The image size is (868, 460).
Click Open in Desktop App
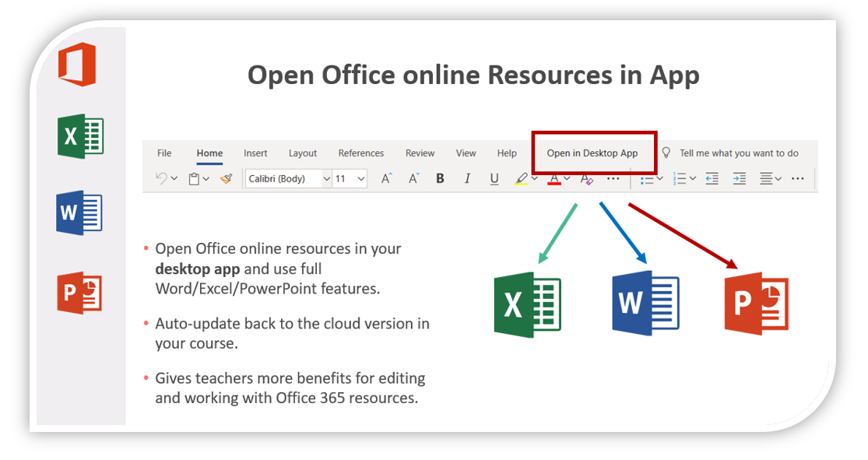click(x=592, y=153)
